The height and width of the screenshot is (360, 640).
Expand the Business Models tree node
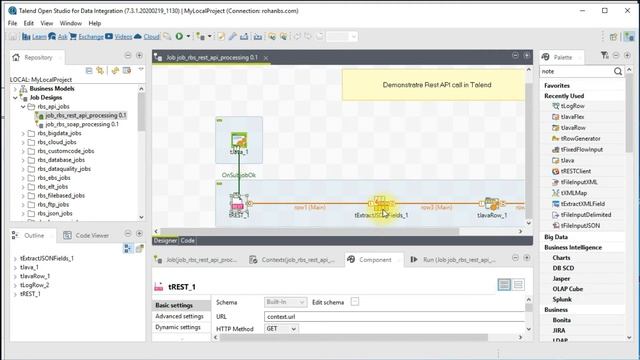coord(16,89)
